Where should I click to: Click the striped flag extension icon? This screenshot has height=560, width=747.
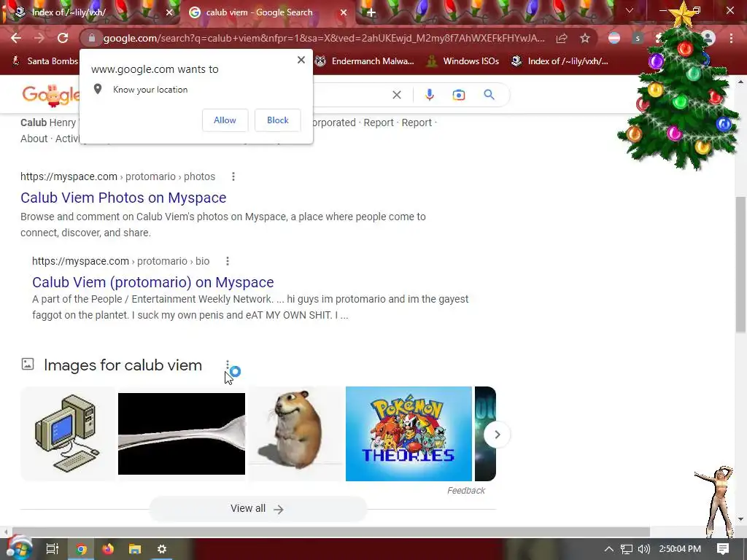tap(614, 38)
